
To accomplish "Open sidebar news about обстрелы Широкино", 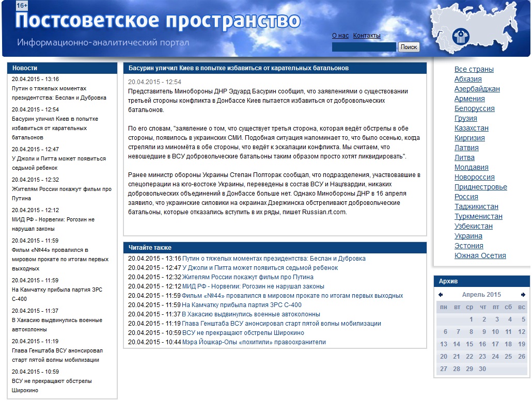I will point(52,386).
